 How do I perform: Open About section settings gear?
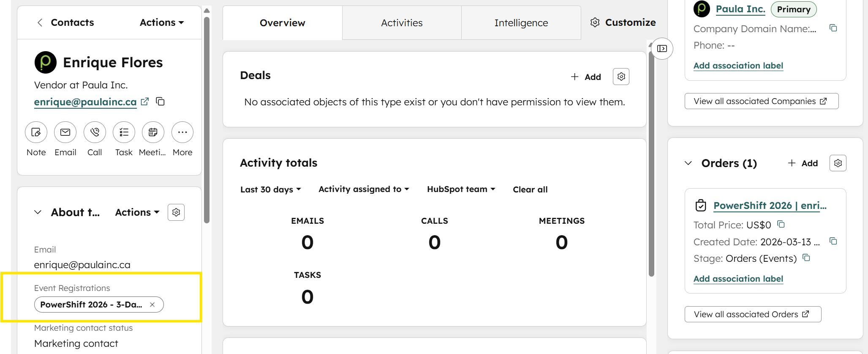[x=176, y=212]
